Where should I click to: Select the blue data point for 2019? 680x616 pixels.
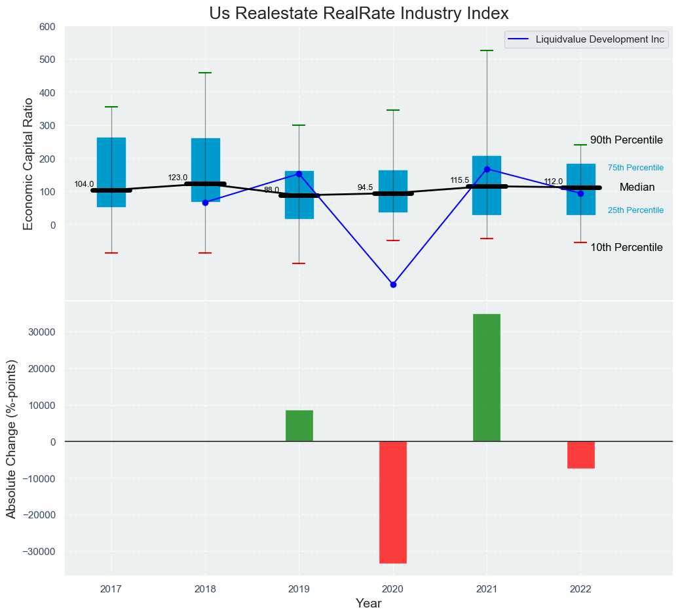pyautogui.click(x=299, y=174)
